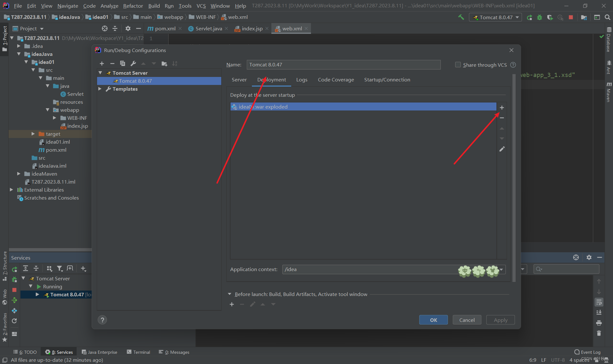Add deployment artifact plus button
This screenshot has height=364, width=613.
[x=502, y=108]
